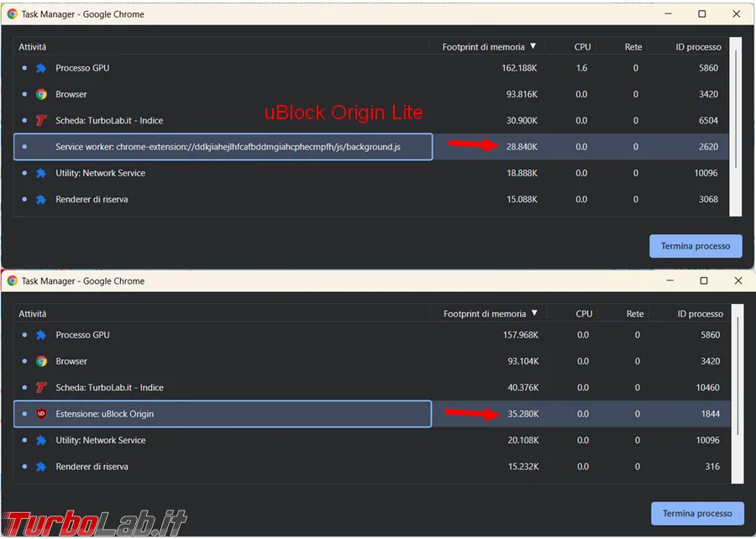Click memory value 30.900K

pos(522,120)
